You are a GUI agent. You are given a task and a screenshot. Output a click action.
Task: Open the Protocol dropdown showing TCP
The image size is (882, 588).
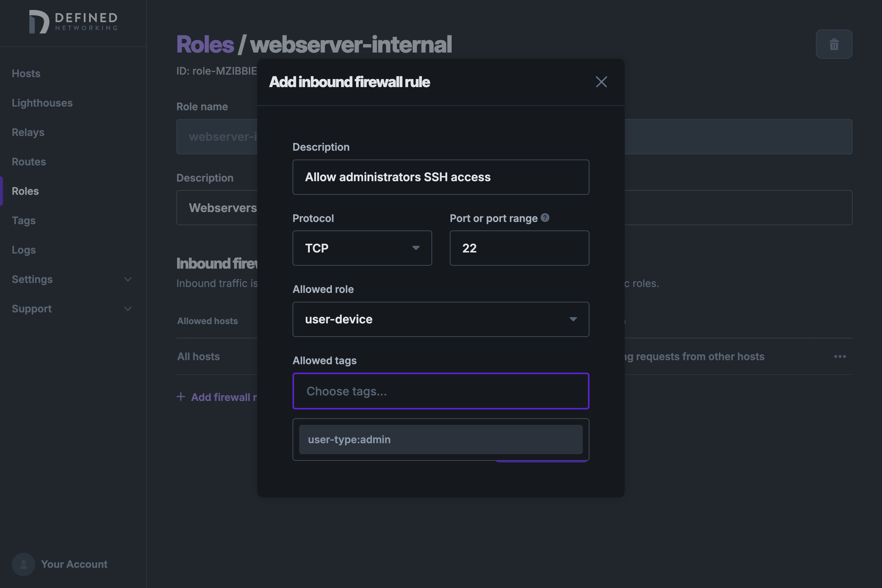tap(362, 248)
